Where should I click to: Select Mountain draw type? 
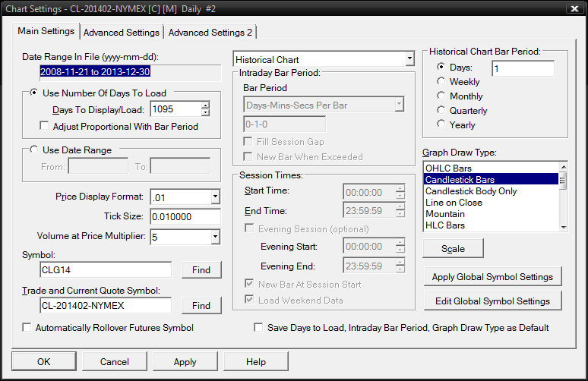(491, 214)
